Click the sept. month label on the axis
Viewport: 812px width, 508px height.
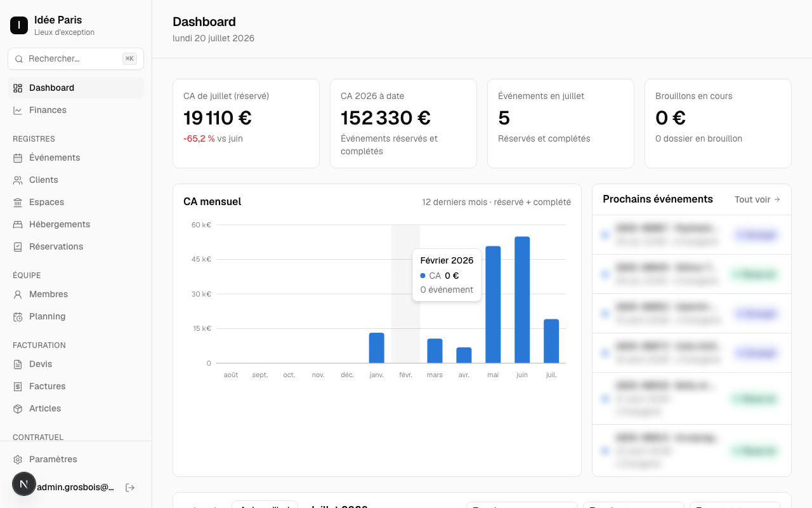point(260,375)
